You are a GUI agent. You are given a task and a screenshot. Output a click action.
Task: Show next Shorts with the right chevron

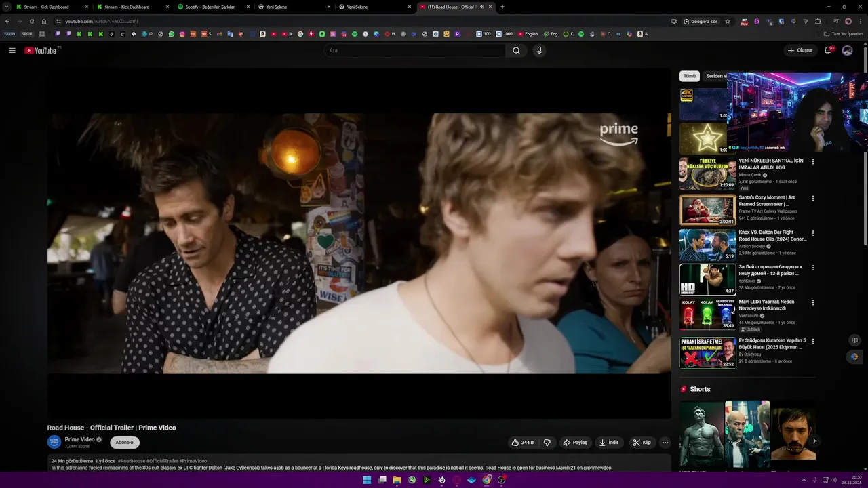pos(814,441)
